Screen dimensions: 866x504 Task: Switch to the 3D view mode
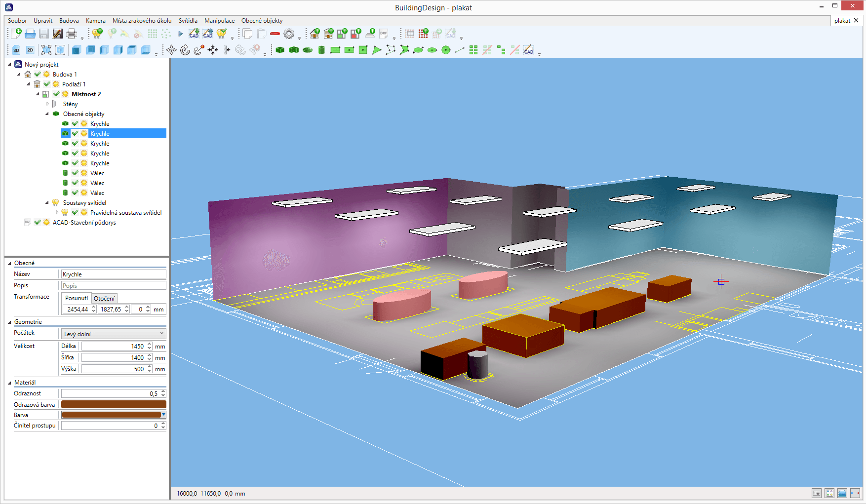point(16,50)
